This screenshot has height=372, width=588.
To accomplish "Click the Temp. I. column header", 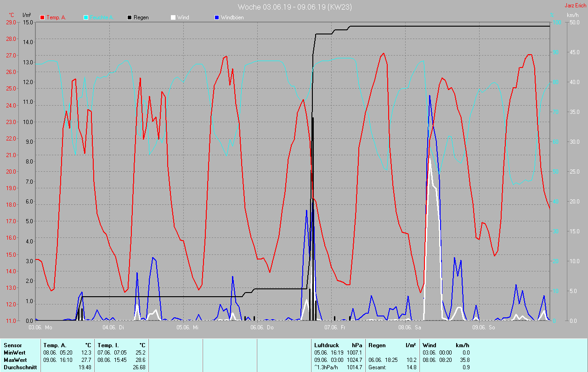I will [x=108, y=345].
